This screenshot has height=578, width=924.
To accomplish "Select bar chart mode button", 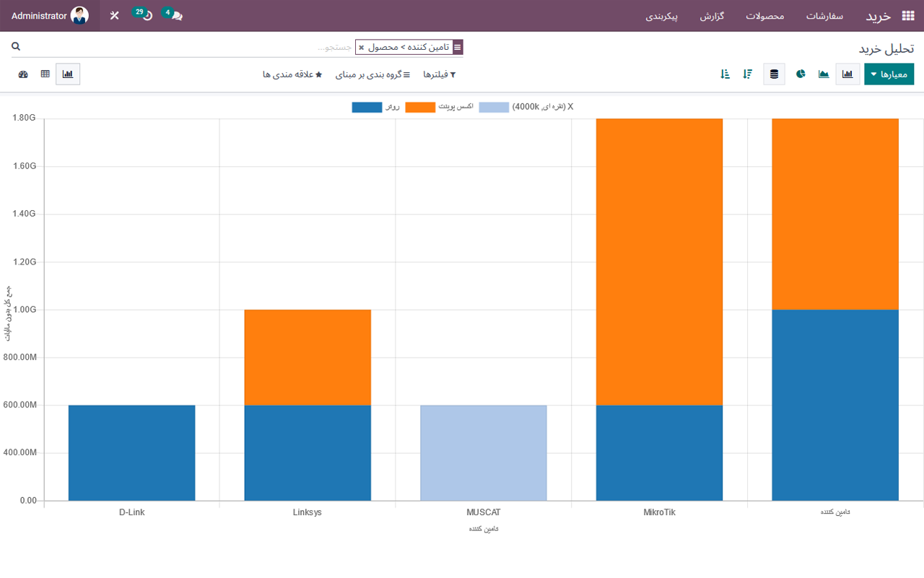I will tap(847, 74).
